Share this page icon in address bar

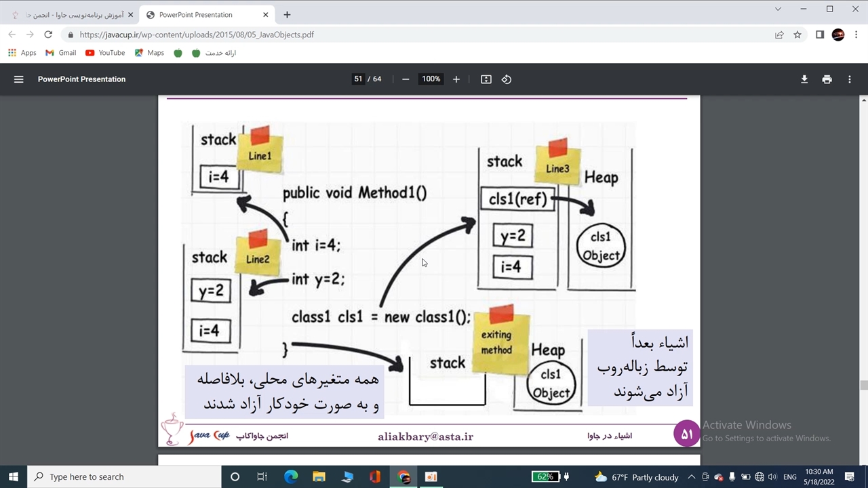click(779, 35)
